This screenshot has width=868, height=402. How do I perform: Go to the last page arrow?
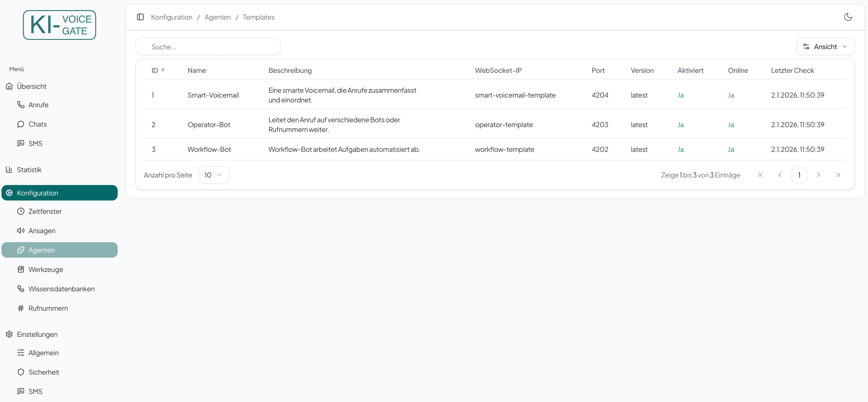tap(838, 175)
